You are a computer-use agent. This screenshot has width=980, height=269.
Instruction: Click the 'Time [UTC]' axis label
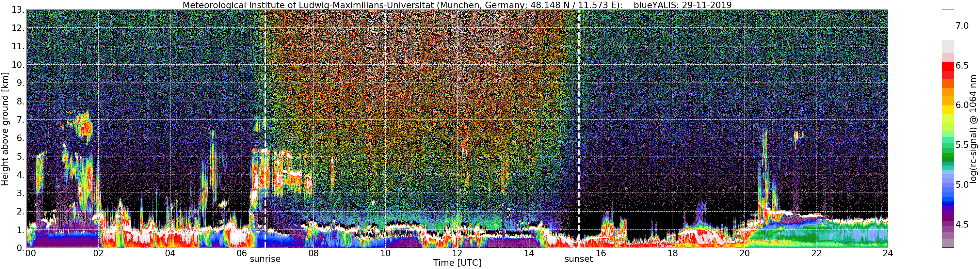457,263
